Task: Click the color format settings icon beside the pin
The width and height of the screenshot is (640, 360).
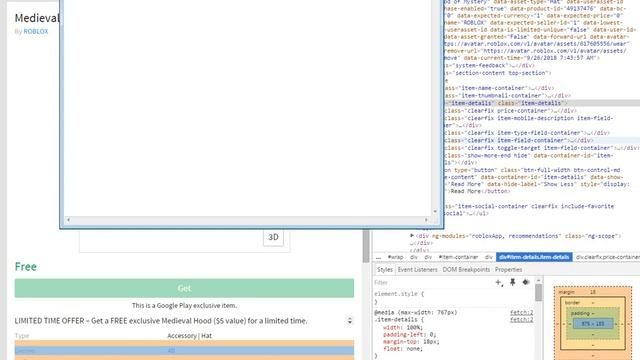Action: point(526,282)
